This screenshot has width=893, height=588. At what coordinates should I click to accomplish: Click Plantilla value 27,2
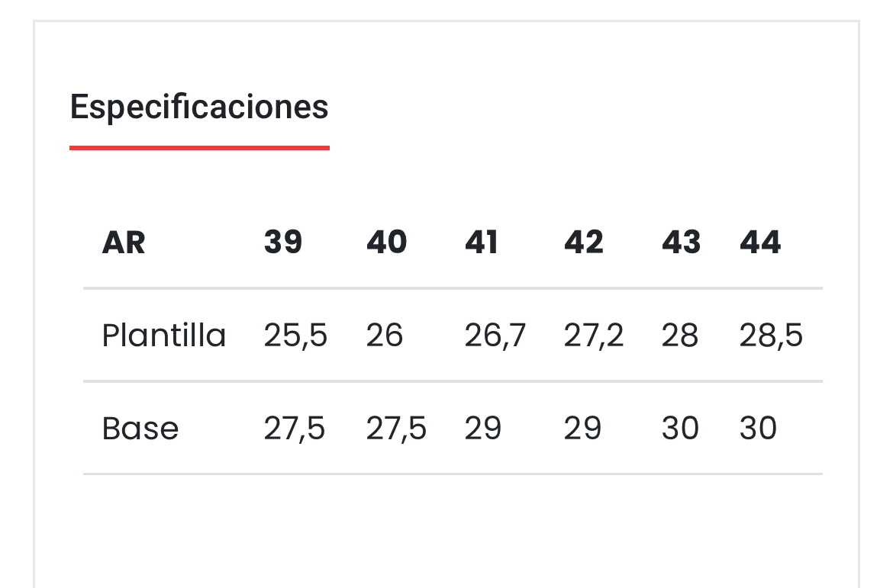[x=594, y=336]
